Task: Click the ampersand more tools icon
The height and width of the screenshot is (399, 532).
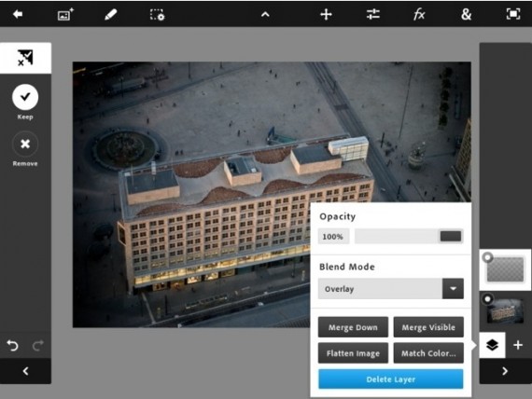Action: pyautogui.click(x=466, y=14)
